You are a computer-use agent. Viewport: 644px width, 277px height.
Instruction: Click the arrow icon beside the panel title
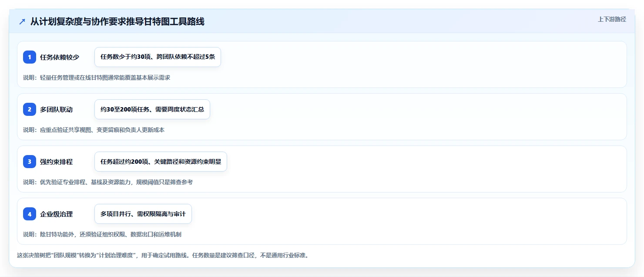click(22, 22)
